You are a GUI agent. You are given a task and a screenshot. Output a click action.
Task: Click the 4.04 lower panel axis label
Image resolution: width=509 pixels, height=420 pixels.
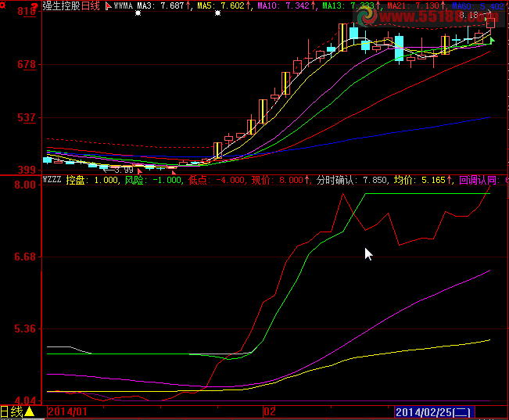pyautogui.click(x=25, y=400)
